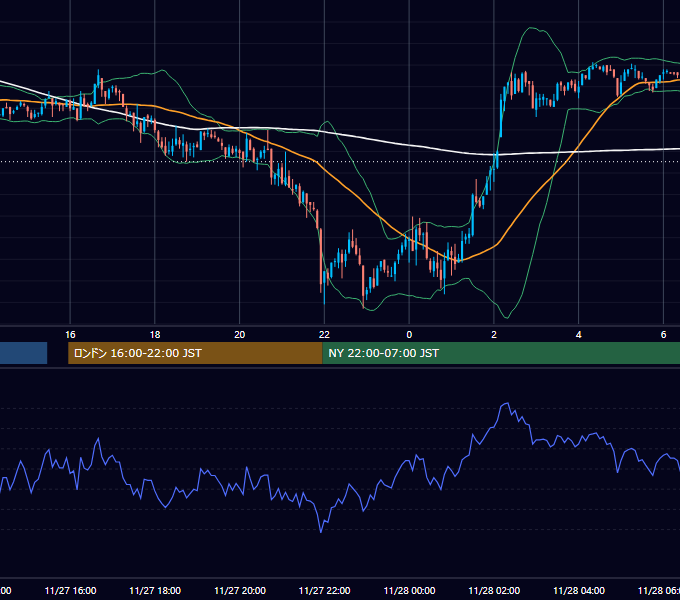Screen dimensions: 680x600
Task: Click the 11/28 00:00 label on the lower axis
Action: click(409, 591)
